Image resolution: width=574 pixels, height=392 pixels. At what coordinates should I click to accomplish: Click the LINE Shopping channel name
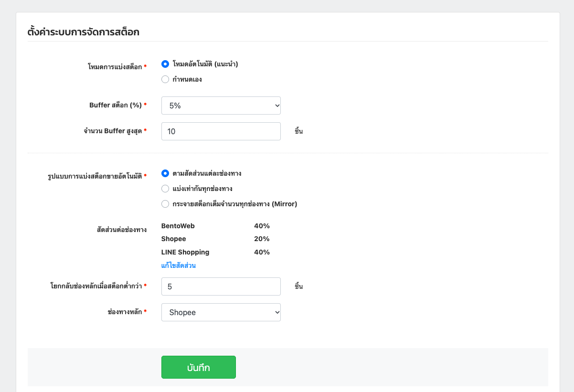(x=185, y=252)
